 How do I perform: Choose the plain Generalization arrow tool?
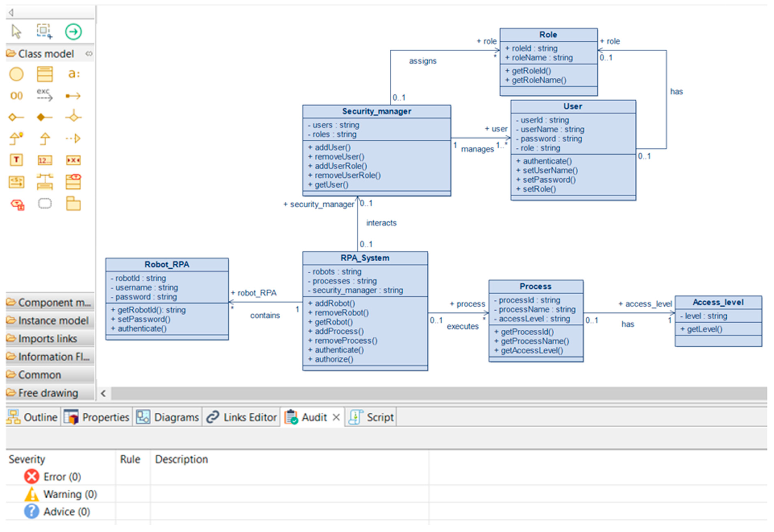point(45,139)
